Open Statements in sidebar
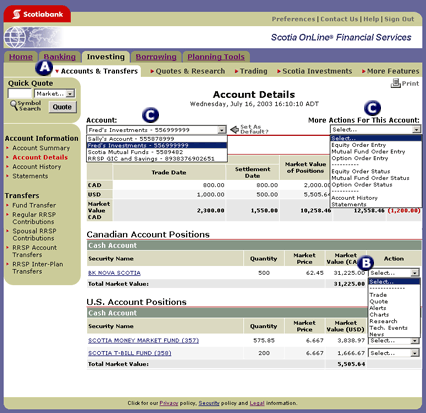The width and height of the screenshot is (426, 413). coord(30,176)
